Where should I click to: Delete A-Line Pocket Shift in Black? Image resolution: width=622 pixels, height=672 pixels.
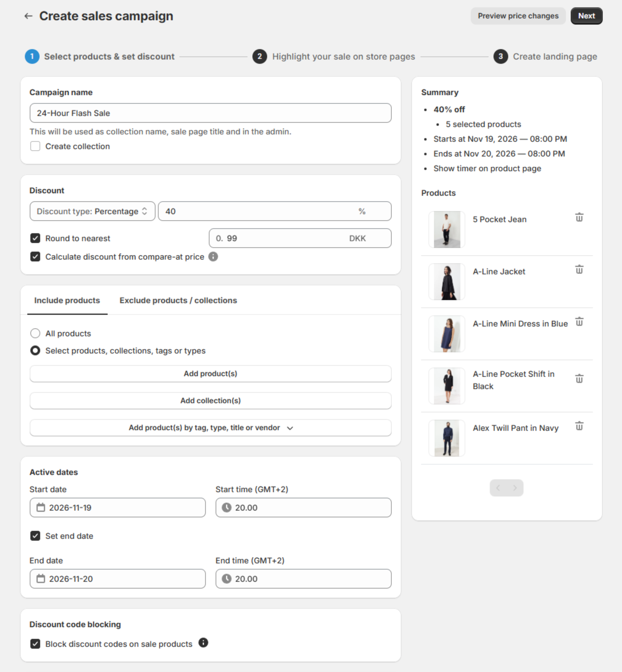point(579,379)
